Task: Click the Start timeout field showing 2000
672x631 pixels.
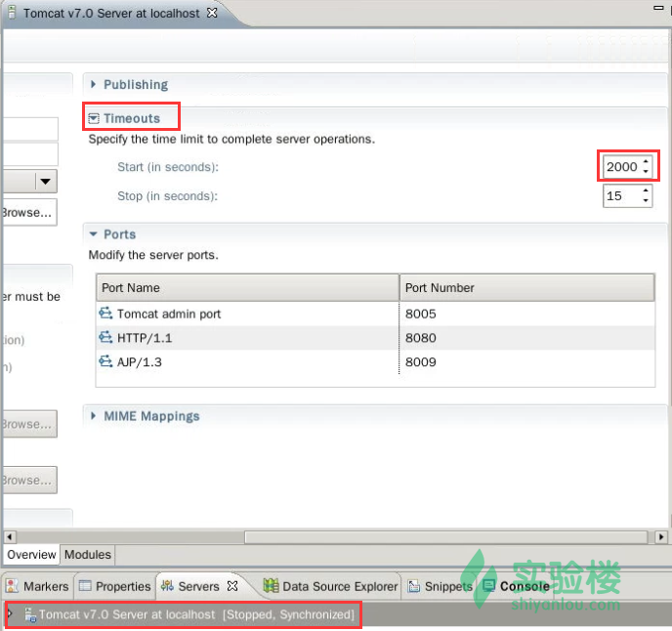Action: 622,167
